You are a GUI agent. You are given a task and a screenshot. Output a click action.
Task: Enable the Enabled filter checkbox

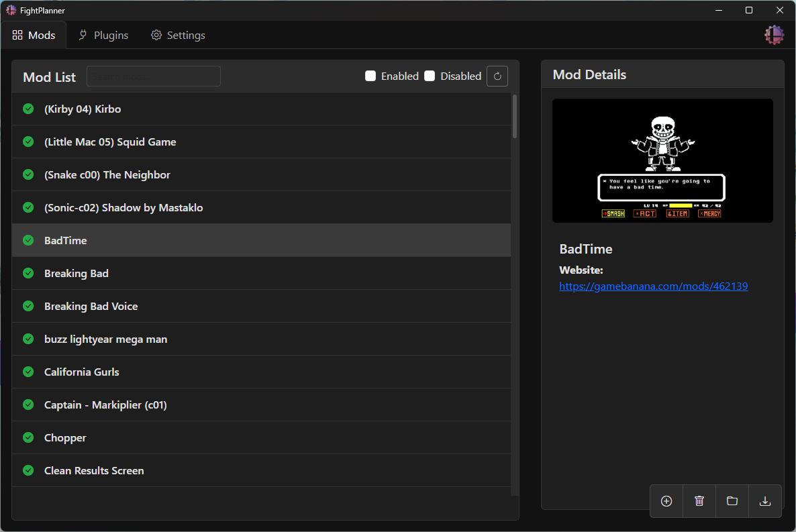click(370, 76)
